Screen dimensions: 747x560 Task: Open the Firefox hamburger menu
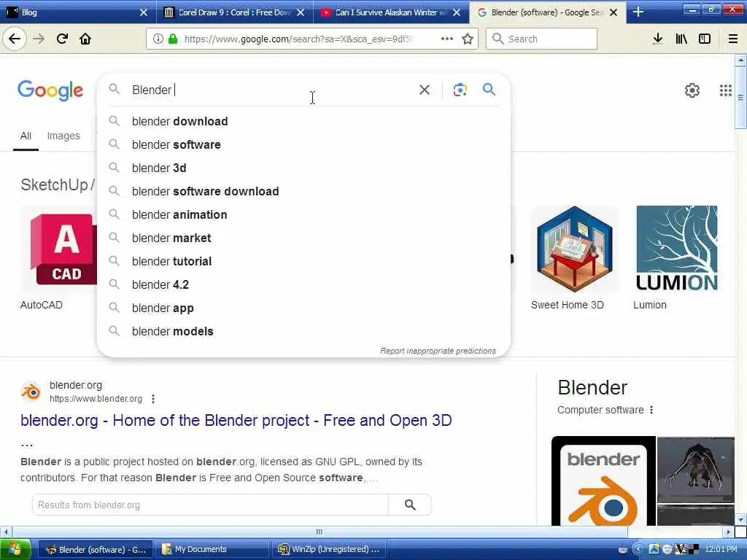[732, 39]
